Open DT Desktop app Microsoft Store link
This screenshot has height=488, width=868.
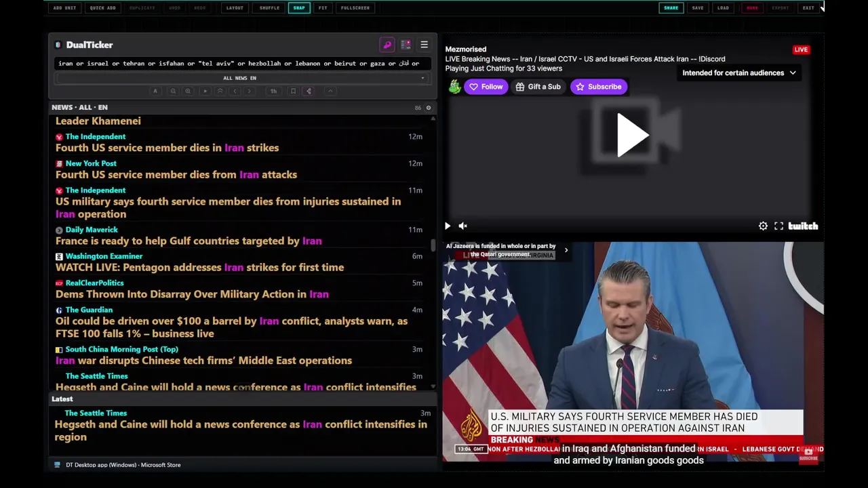123,465
